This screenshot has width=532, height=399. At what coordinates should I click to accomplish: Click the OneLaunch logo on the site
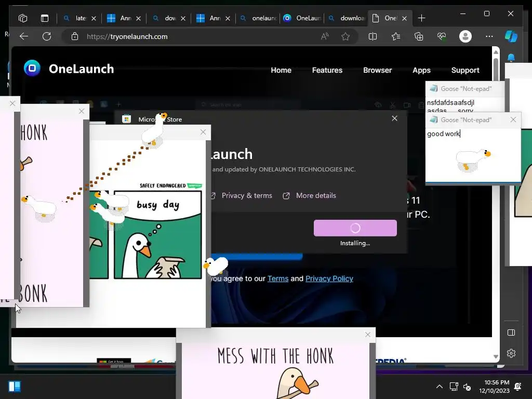point(69,69)
